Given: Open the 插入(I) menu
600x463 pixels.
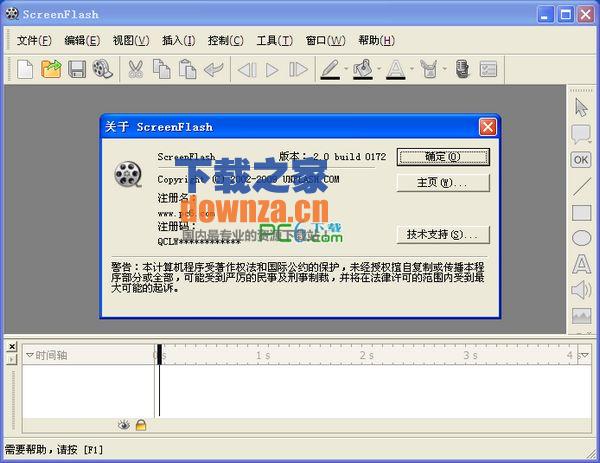Looking at the screenshot, I should 178,40.
